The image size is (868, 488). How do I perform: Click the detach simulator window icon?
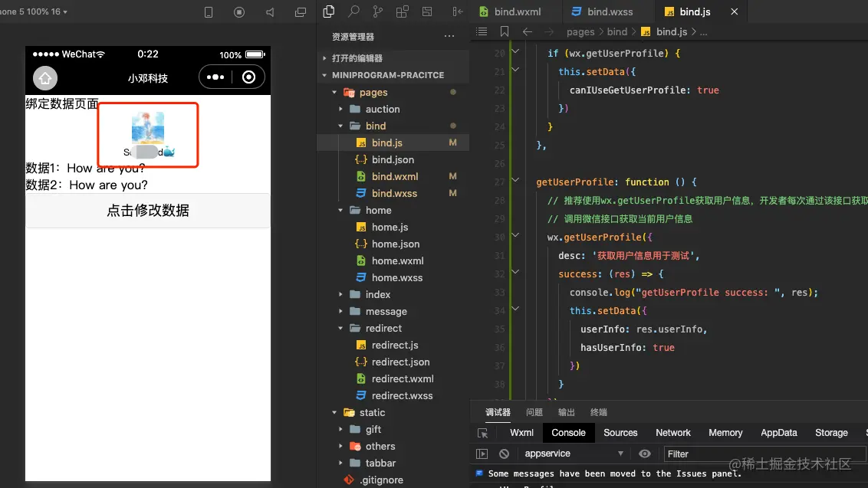pos(300,12)
